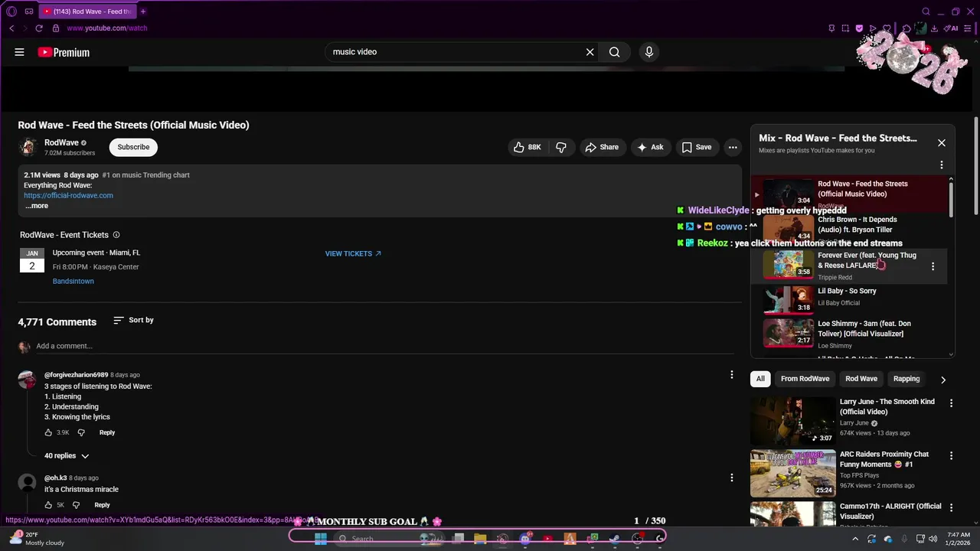
Task: Open options for oh.k3 comment
Action: [731, 478]
